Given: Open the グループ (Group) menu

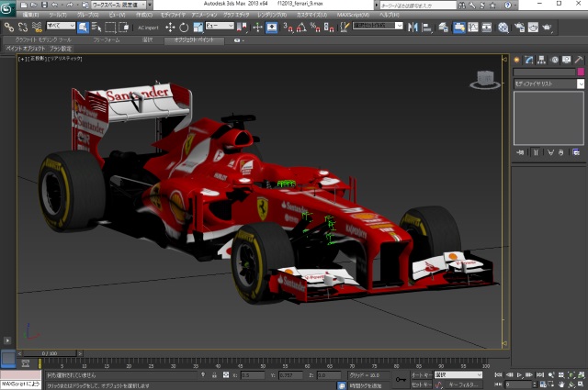Looking at the screenshot, I should click(88, 15).
